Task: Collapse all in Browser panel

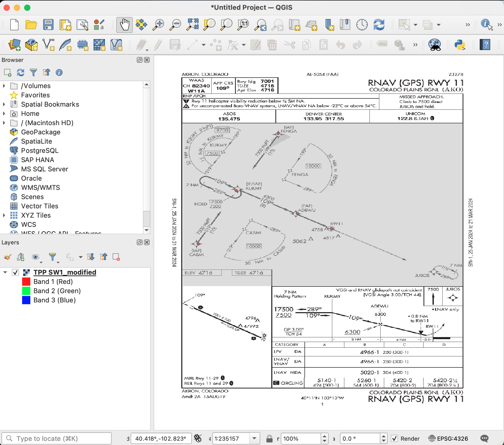Action: click(x=46, y=72)
